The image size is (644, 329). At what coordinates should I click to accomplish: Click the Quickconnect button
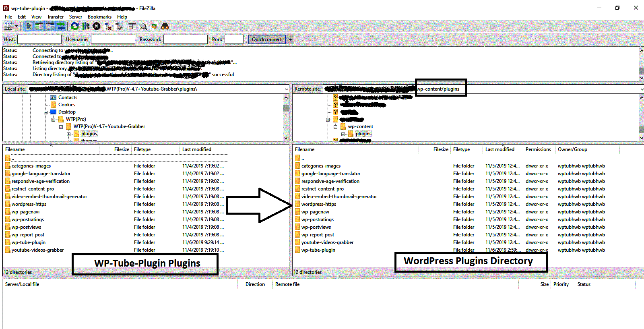pos(267,39)
